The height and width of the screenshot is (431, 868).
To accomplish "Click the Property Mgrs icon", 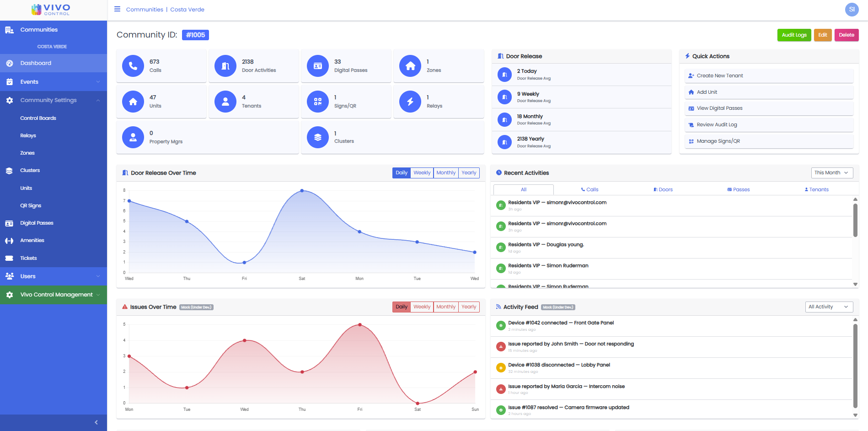I will click(133, 137).
